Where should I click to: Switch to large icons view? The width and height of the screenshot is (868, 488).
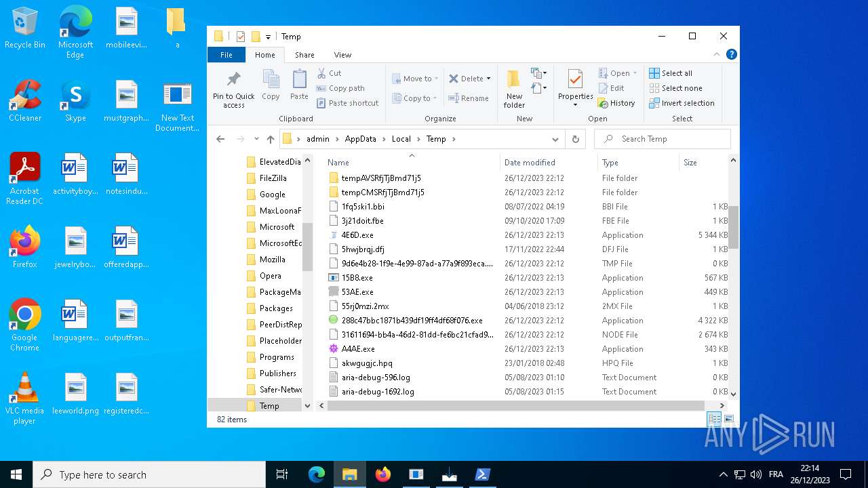tap(729, 419)
